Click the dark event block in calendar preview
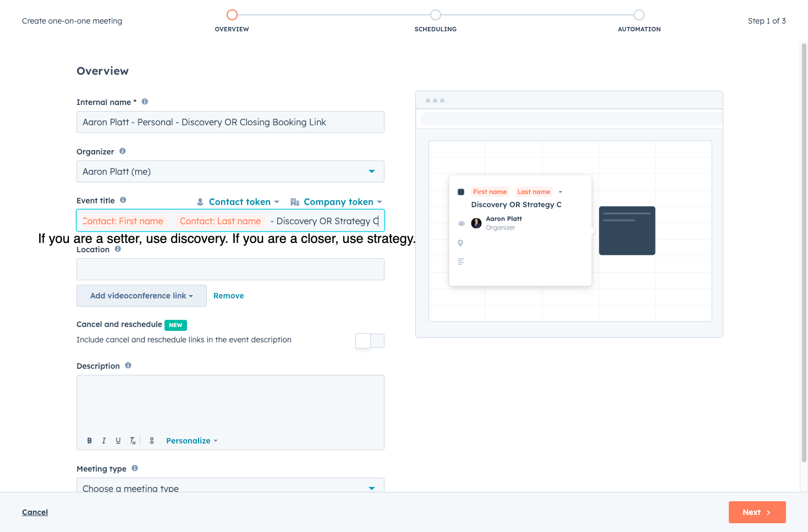 [627, 231]
